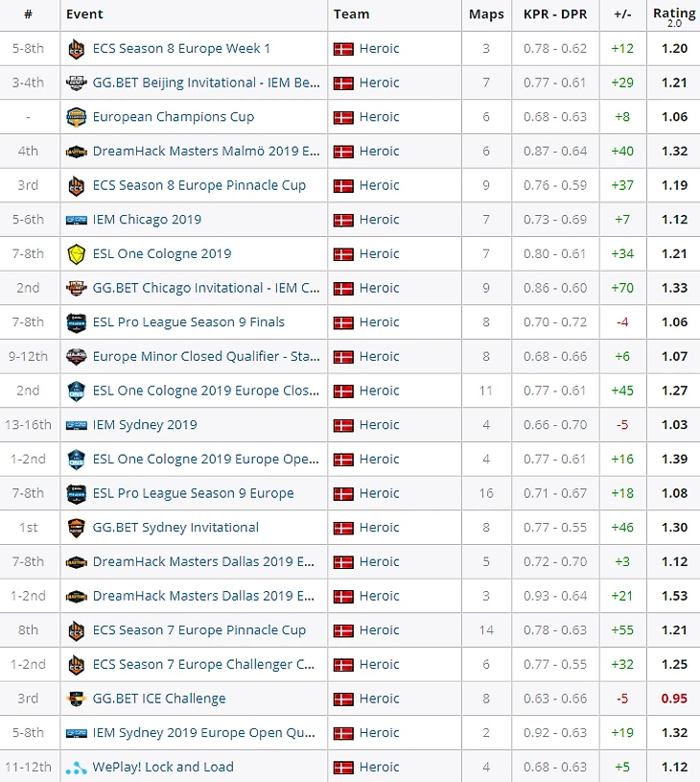This screenshot has width=700, height=782.
Task: Sort table by the Maps column header
Action: click(x=486, y=14)
